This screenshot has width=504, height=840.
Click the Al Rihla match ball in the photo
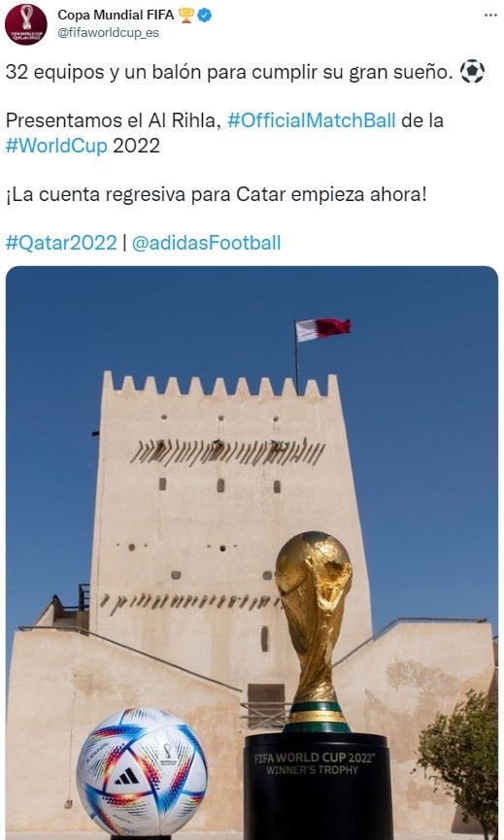[x=142, y=771]
